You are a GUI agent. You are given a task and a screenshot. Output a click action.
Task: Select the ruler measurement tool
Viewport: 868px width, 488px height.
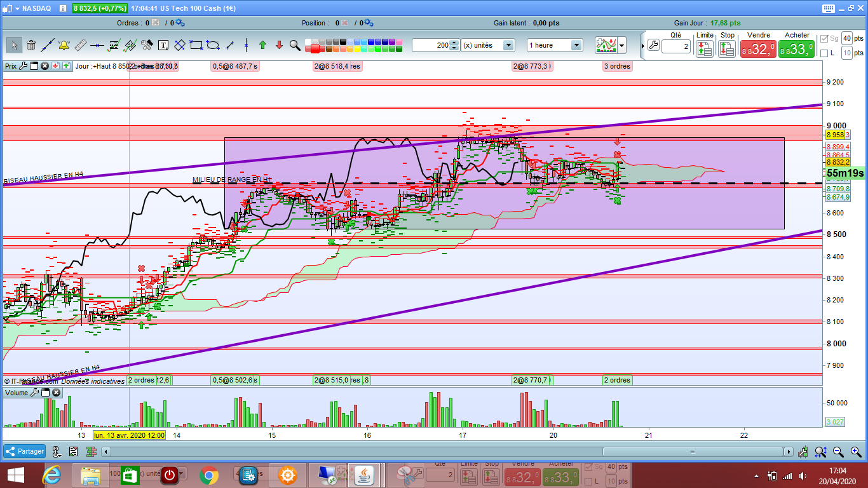81,45
